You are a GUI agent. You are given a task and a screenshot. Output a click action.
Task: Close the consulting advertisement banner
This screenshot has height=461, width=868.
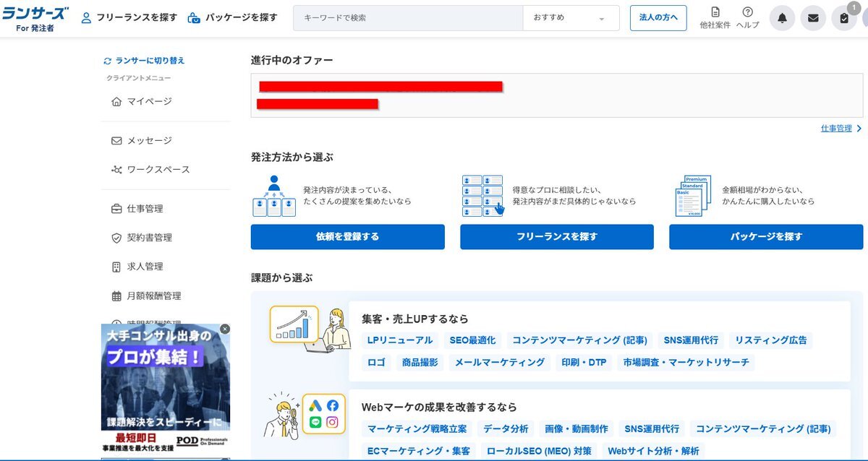click(x=225, y=329)
